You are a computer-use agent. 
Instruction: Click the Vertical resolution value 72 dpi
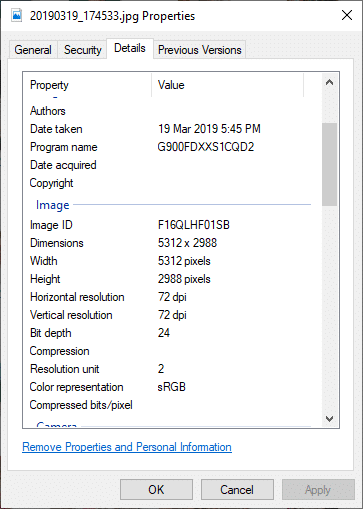[172, 315]
